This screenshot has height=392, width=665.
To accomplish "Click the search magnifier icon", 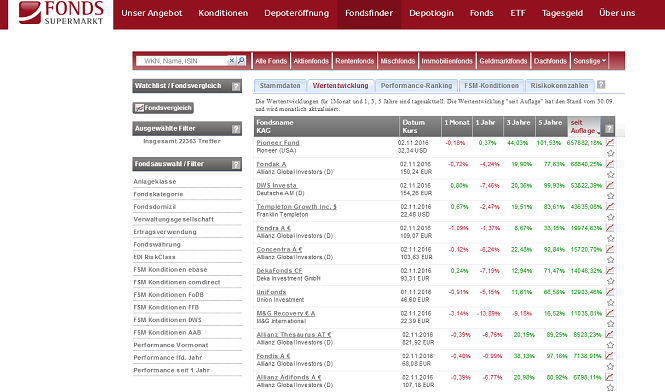I will 241,61.
